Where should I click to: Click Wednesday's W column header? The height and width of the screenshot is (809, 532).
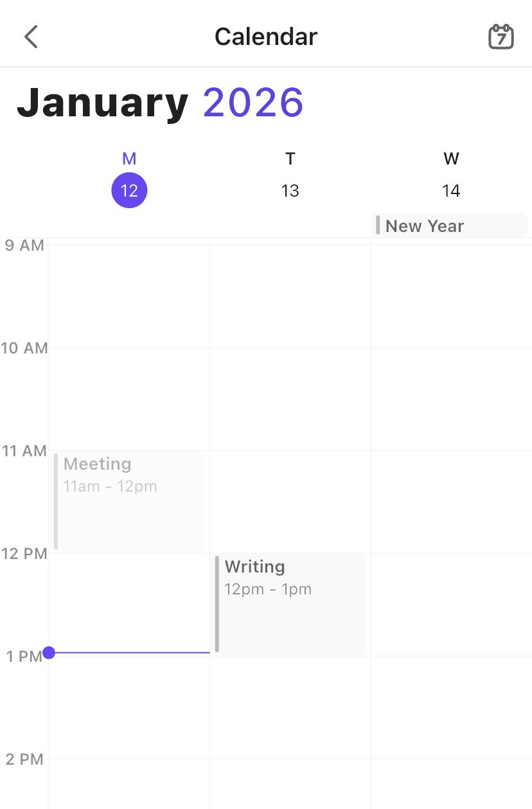(451, 159)
